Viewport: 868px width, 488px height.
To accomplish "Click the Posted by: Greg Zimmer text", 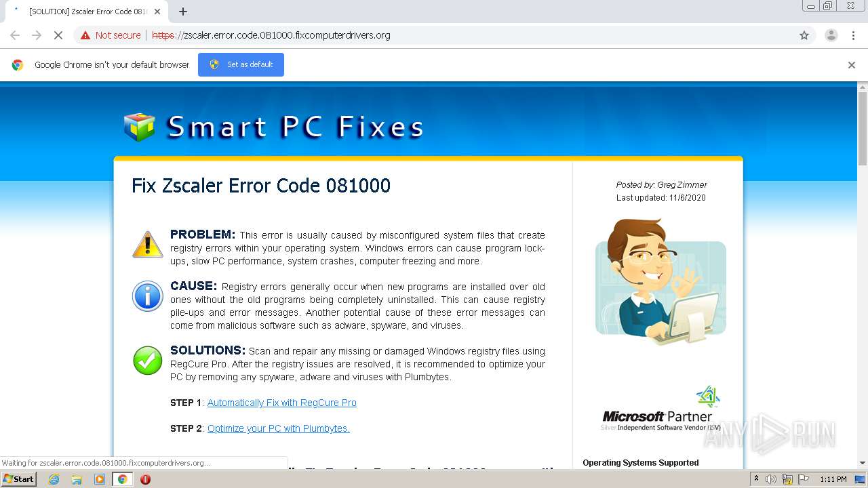I will pyautogui.click(x=661, y=184).
